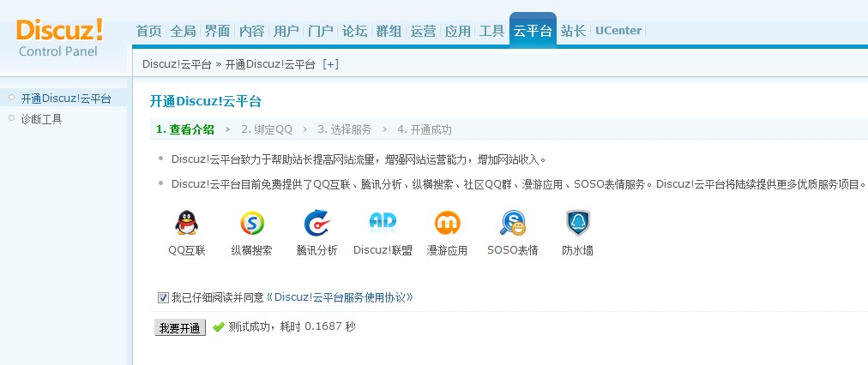868x365 pixels.
Task: Click the Discuz!联盟 label
Action: click(x=383, y=250)
